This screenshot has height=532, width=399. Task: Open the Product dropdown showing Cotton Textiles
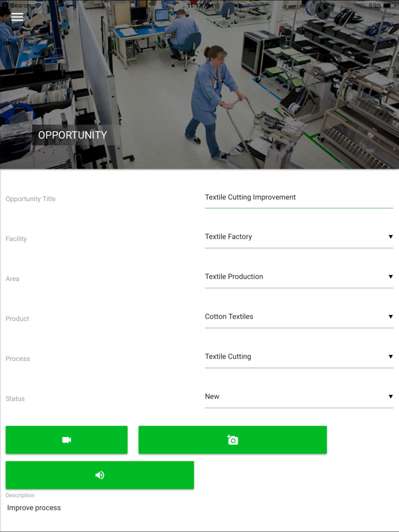point(299,317)
